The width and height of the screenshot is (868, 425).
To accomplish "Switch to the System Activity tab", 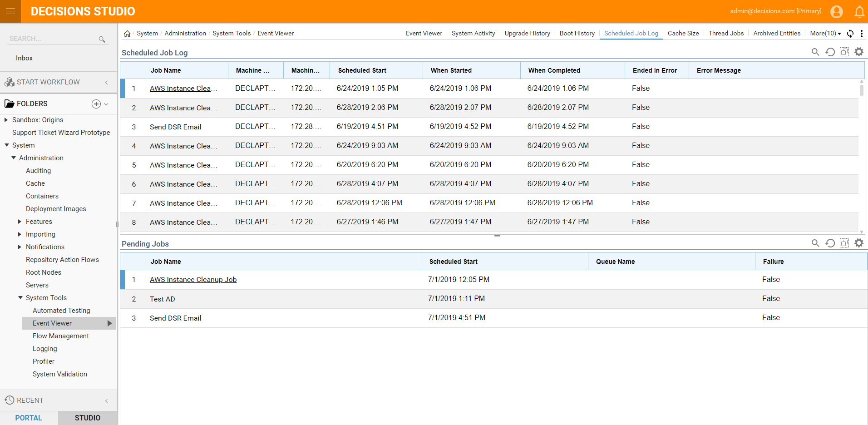I will pos(473,33).
